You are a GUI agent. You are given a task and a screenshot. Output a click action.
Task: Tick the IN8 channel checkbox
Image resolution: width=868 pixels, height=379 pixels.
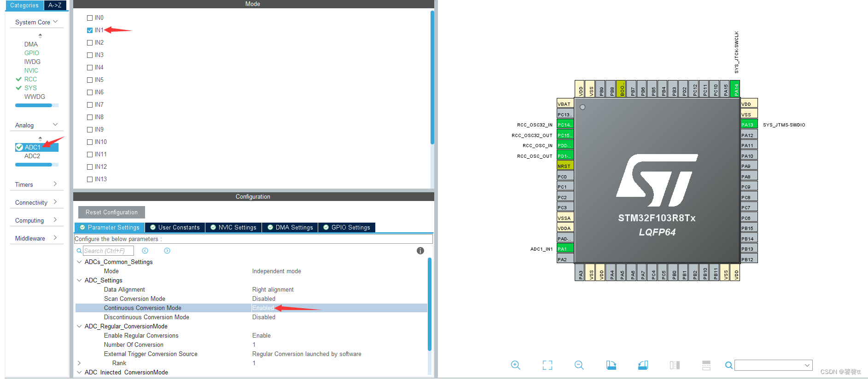(x=90, y=117)
